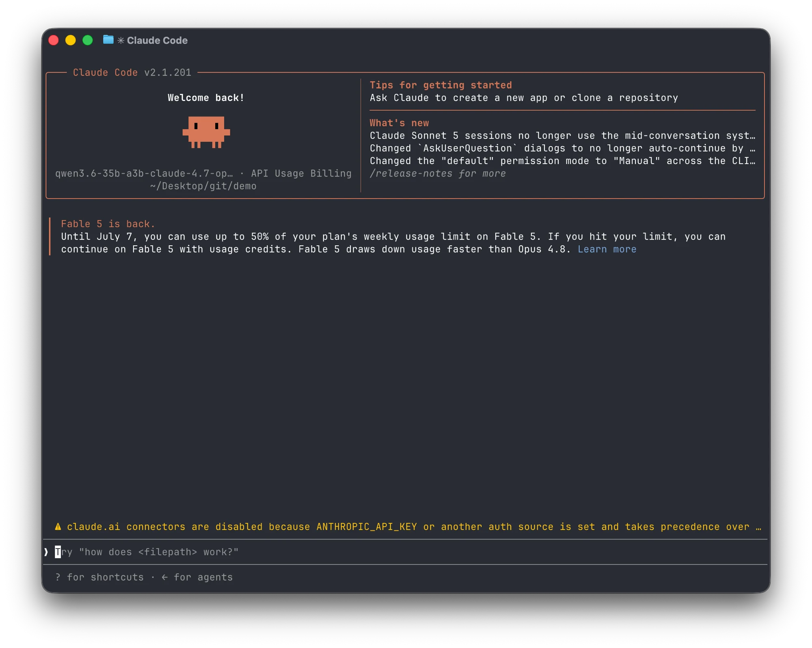Maximize the window with the green button
This screenshot has width=812, height=648.
(x=88, y=40)
